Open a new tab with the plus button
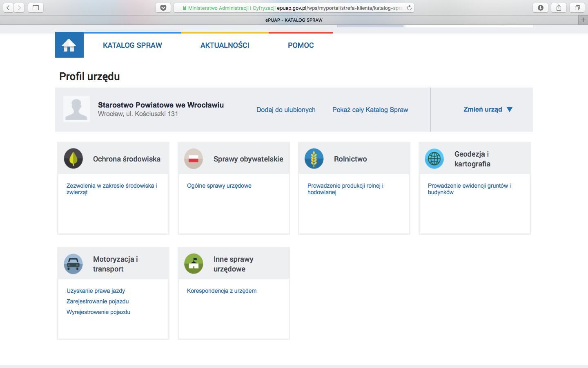588x368 pixels. (x=583, y=20)
